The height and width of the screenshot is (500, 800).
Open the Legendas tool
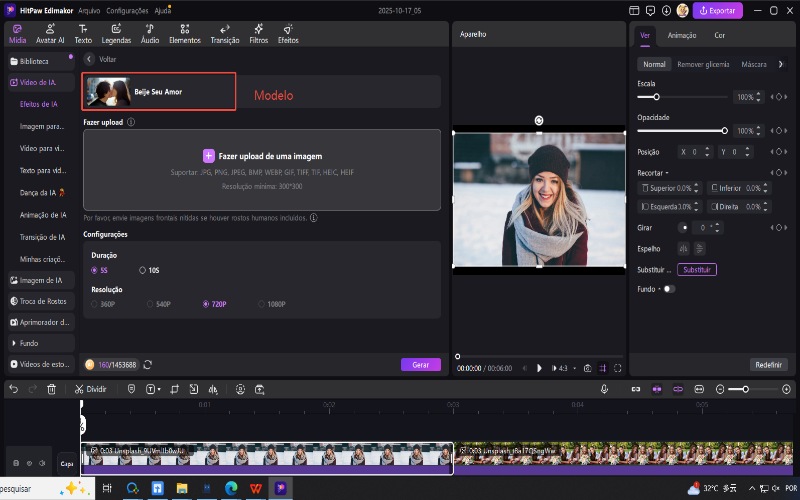click(x=116, y=34)
